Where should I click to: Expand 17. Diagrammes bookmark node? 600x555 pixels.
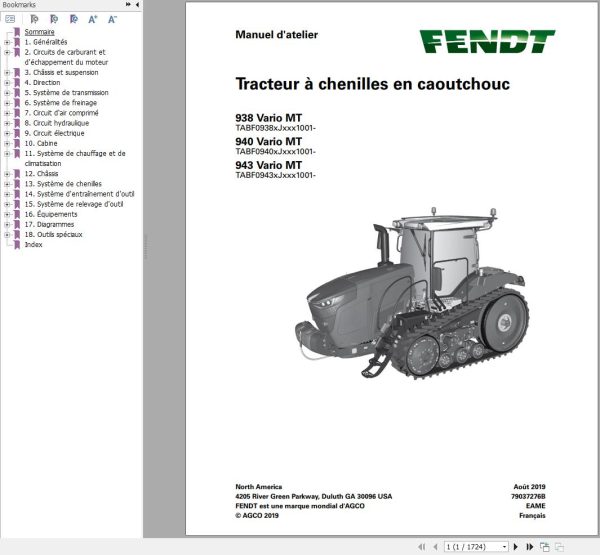click(x=7, y=224)
